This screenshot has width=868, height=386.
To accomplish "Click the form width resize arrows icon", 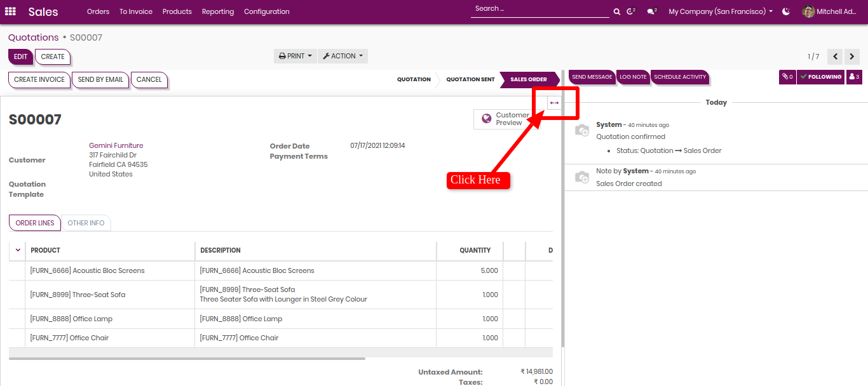I will tap(554, 103).
